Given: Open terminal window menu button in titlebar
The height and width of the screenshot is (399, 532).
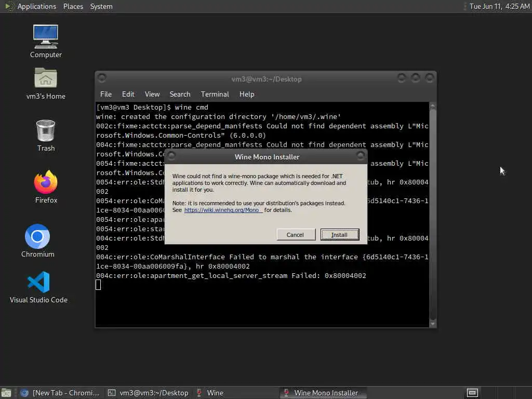Looking at the screenshot, I should pyautogui.click(x=102, y=78).
